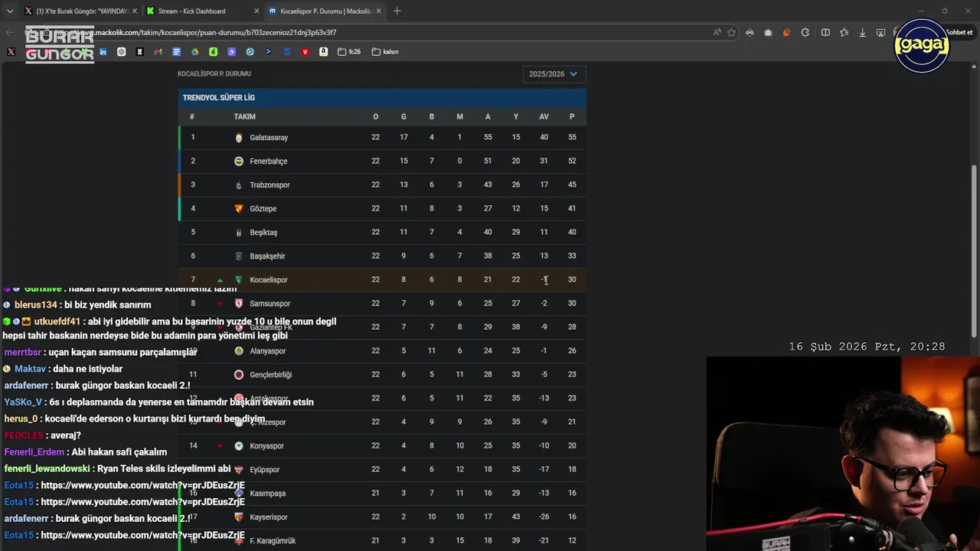Open Konyaspor team link
Viewport: 980px width, 551px height.
coord(266,446)
